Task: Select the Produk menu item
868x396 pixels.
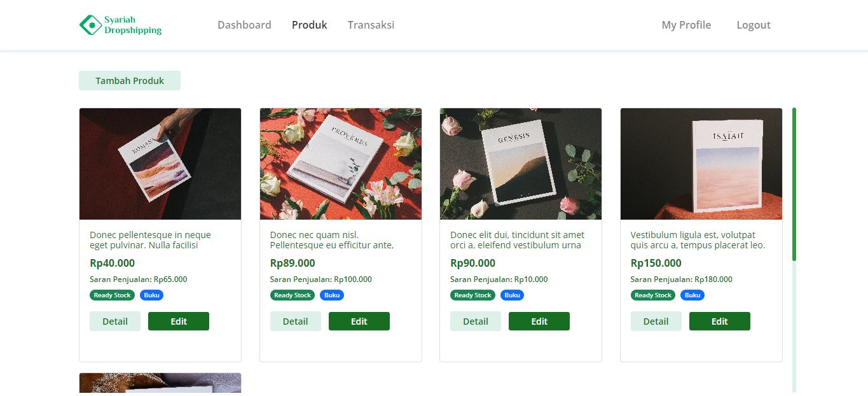Action: click(309, 24)
